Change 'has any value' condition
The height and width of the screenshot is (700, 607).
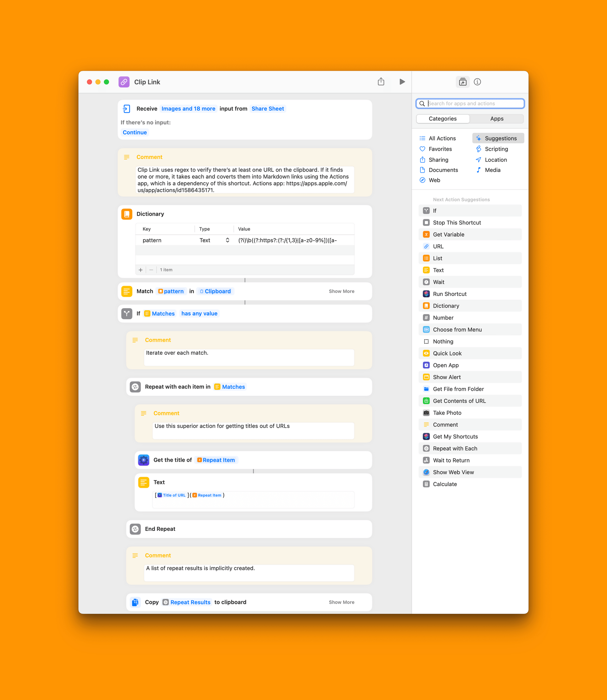[199, 313]
